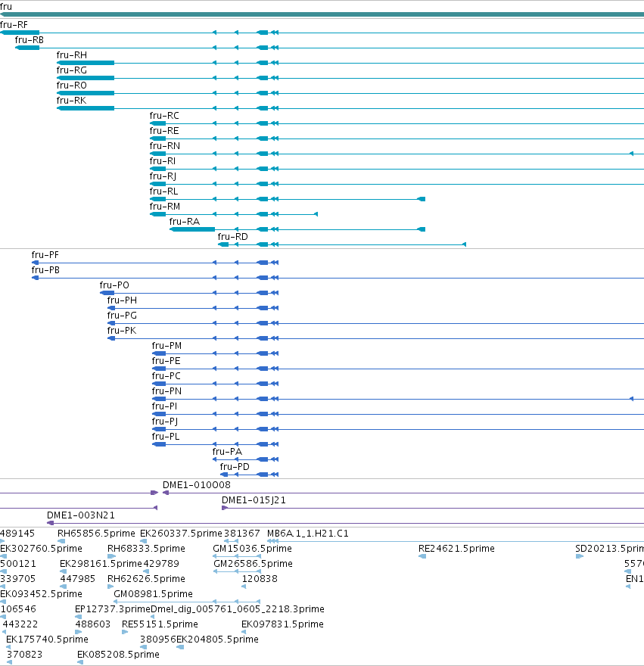Click the fru gene span bar

tap(322, 14)
